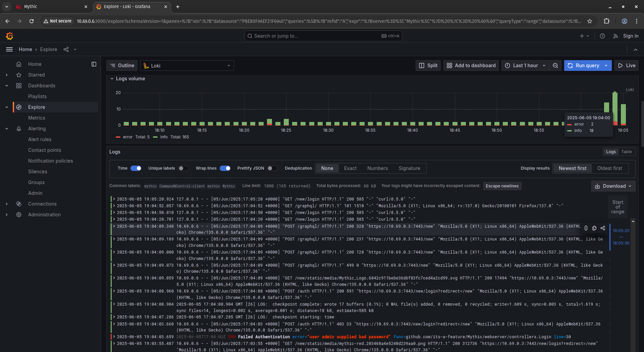The image size is (644, 352).
Task: Switch to the Logs view tab
Action: pos(611,152)
